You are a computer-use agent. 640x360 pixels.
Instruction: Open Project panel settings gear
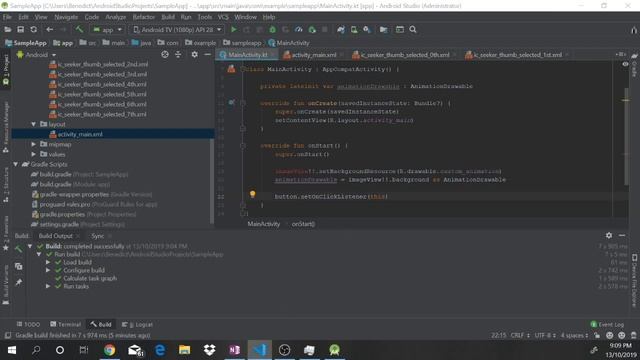click(195, 54)
